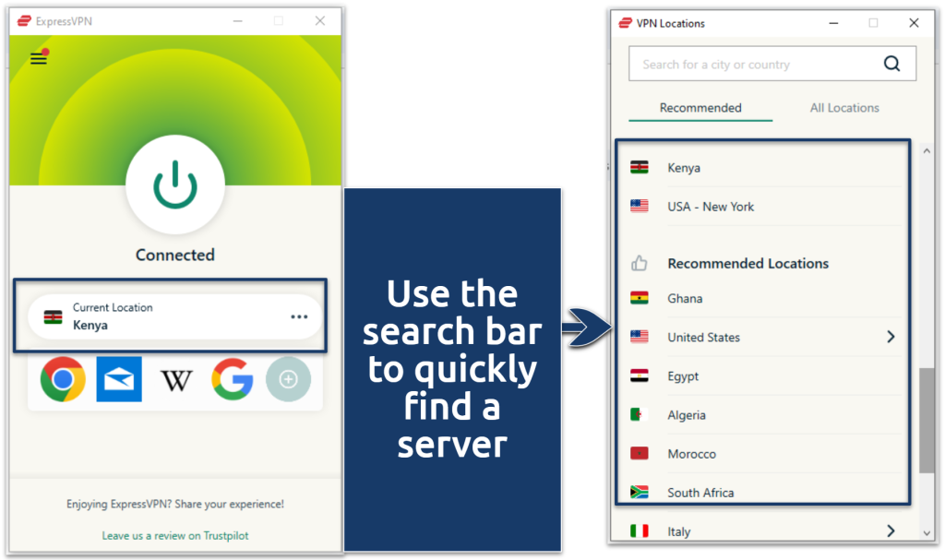Click the United States flag icon
Screen dimensions: 945x560
[640, 337]
